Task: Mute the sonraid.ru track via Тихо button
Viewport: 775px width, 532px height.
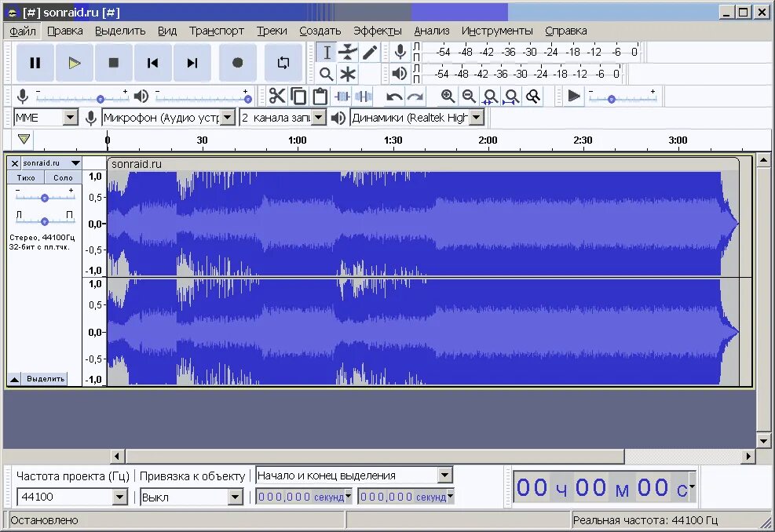Action: click(x=25, y=177)
